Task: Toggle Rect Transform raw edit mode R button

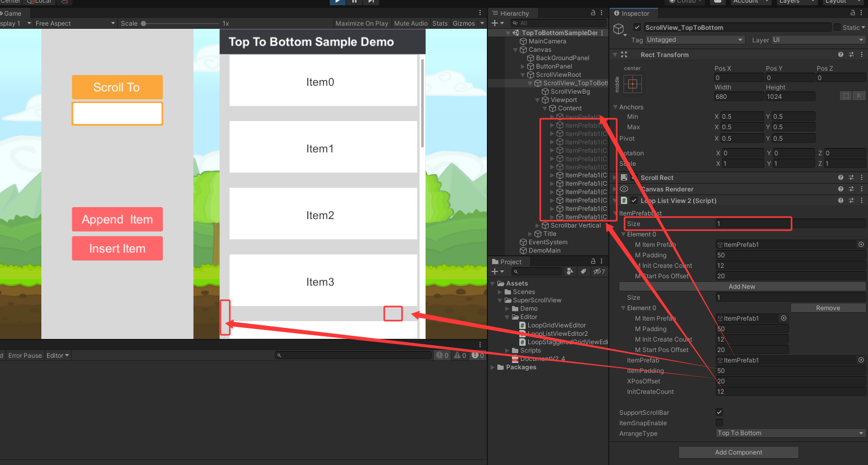Action: (859, 96)
